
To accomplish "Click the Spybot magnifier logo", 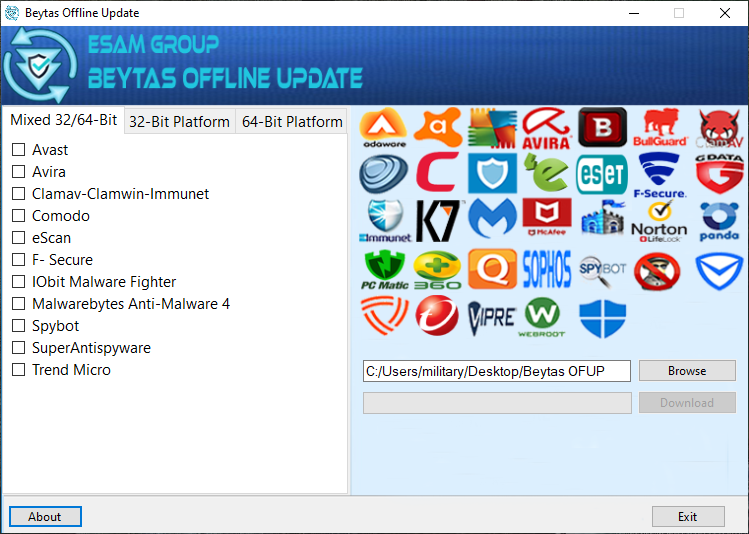I will pos(602,271).
